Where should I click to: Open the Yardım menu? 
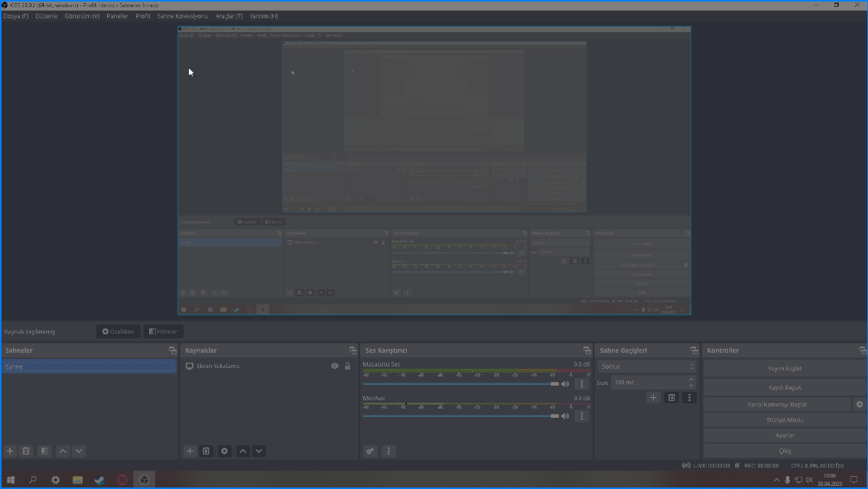coord(264,16)
